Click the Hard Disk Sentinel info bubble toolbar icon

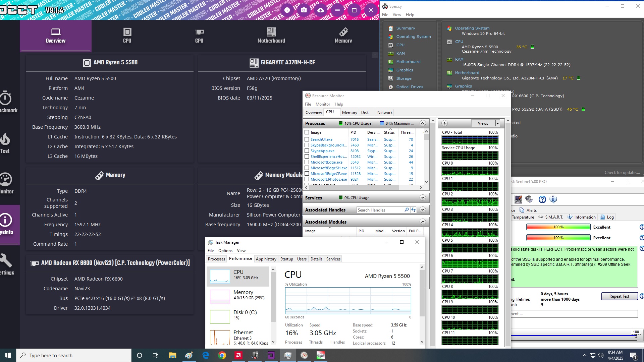pyautogui.click(x=553, y=199)
